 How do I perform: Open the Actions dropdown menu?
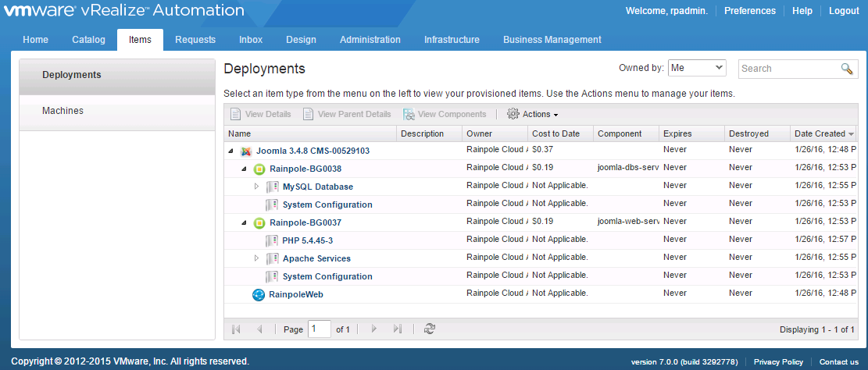pyautogui.click(x=533, y=114)
